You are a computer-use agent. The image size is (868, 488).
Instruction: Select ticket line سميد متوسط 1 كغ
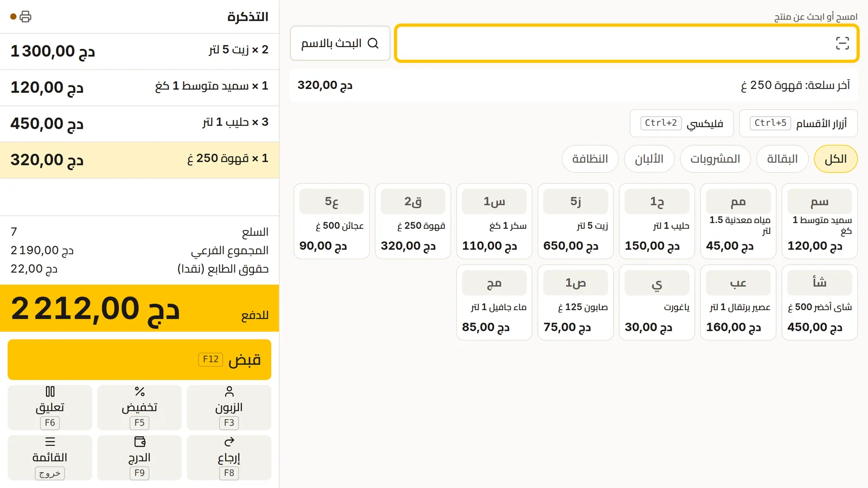139,88
